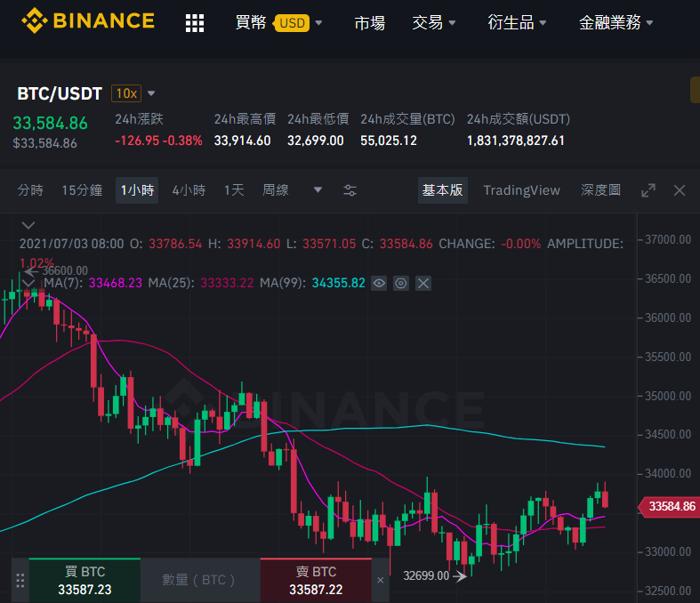Click the current price tag 33584.86

pyautogui.click(x=669, y=506)
